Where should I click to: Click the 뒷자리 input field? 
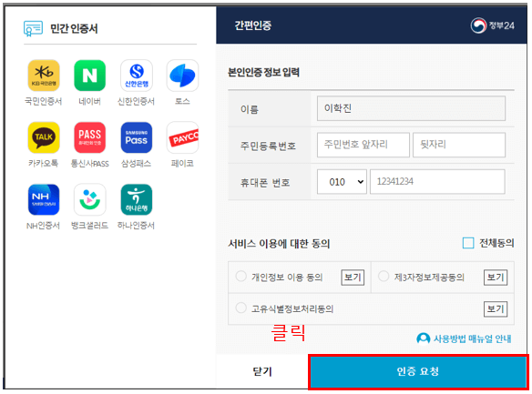(x=459, y=145)
